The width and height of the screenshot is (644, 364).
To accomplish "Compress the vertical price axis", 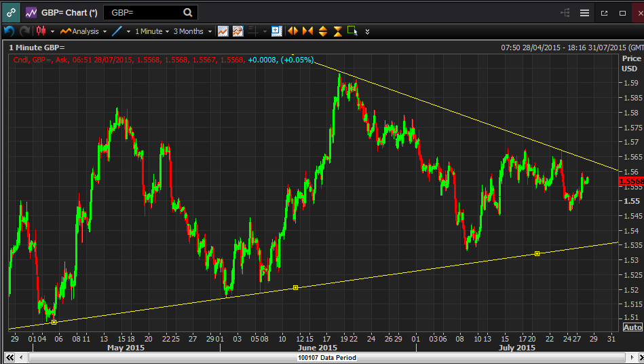I will 337,31.
